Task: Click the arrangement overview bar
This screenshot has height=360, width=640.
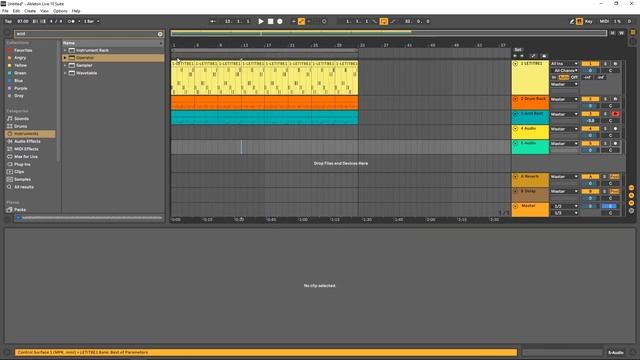Action: coord(389,33)
